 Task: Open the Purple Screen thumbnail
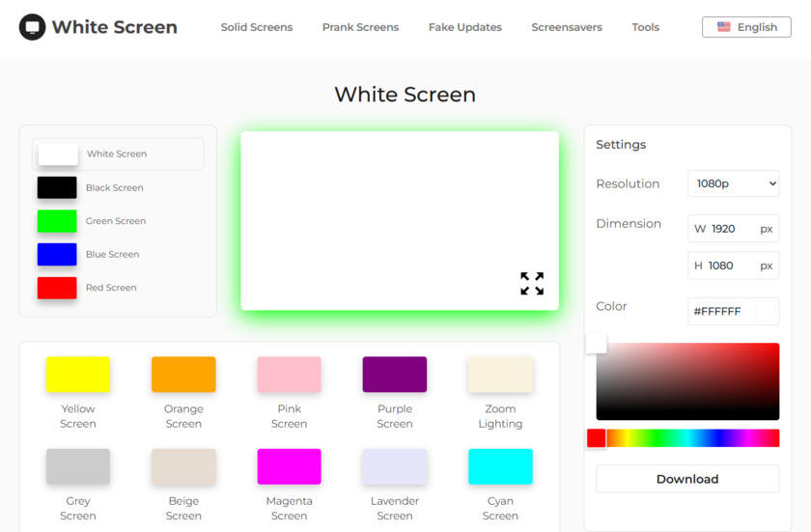(x=394, y=375)
